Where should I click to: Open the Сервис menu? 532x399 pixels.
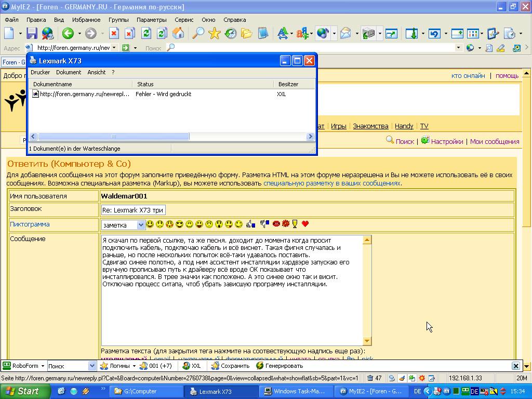(184, 20)
